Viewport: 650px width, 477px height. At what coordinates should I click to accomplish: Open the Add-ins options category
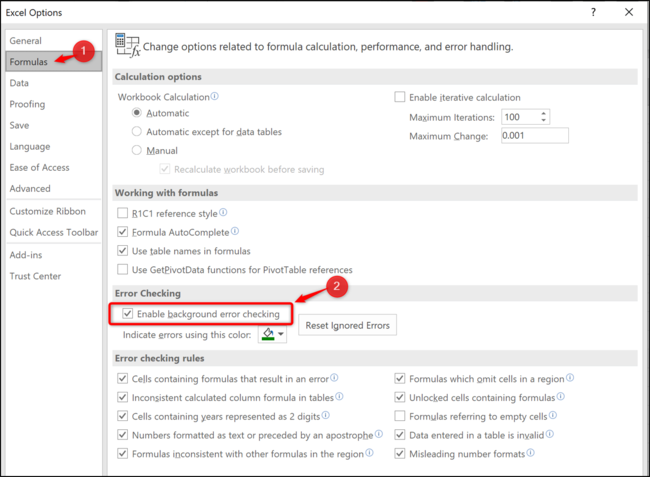point(53,255)
